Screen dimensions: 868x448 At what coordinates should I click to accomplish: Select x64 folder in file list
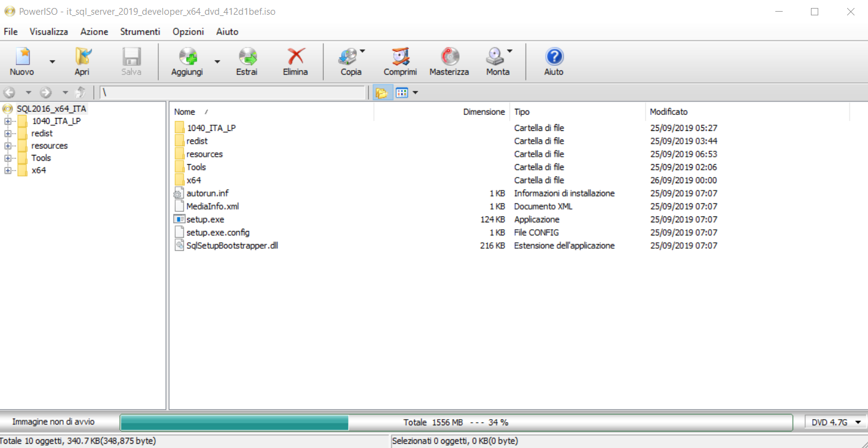193,180
